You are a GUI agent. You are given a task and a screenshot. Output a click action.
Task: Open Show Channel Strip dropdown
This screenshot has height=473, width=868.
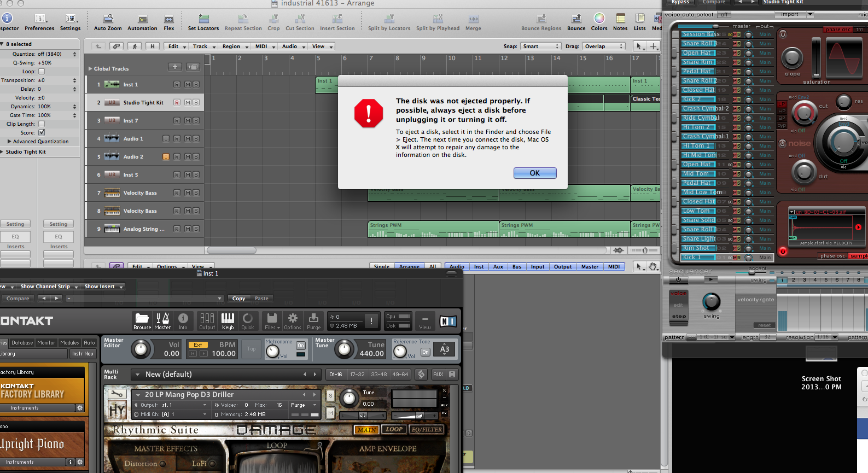click(49, 287)
